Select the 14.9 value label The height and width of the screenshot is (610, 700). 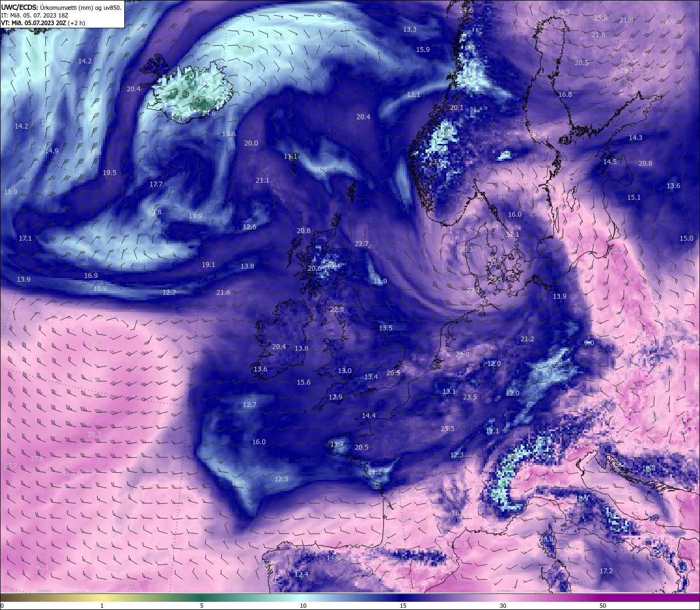(x=51, y=150)
